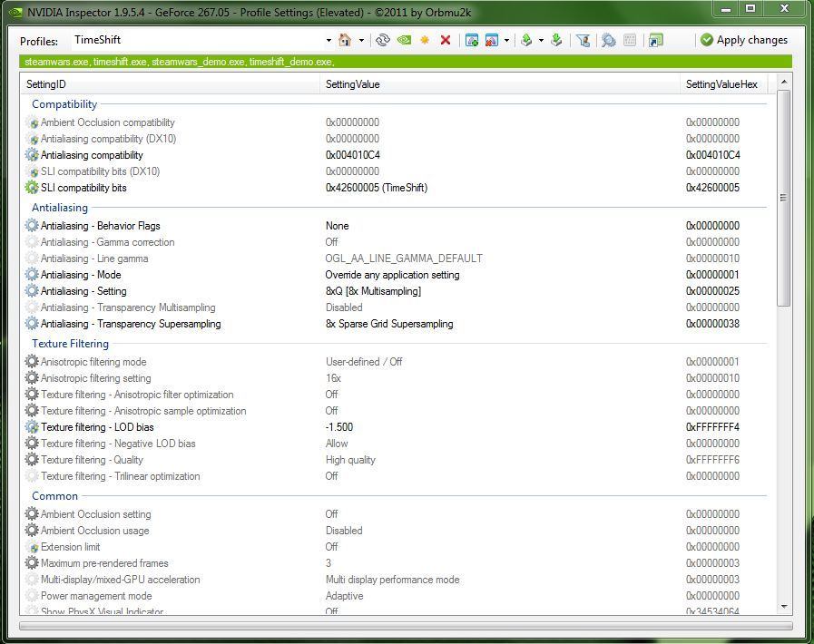
Task: Create an application shortcut with the toolbar icon
Action: click(656, 40)
